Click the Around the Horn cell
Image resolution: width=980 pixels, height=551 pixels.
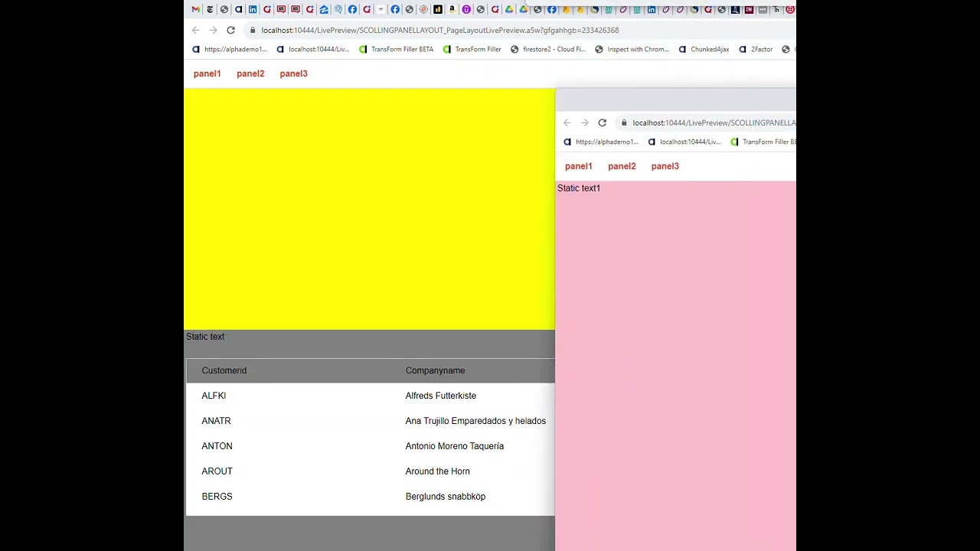437,471
